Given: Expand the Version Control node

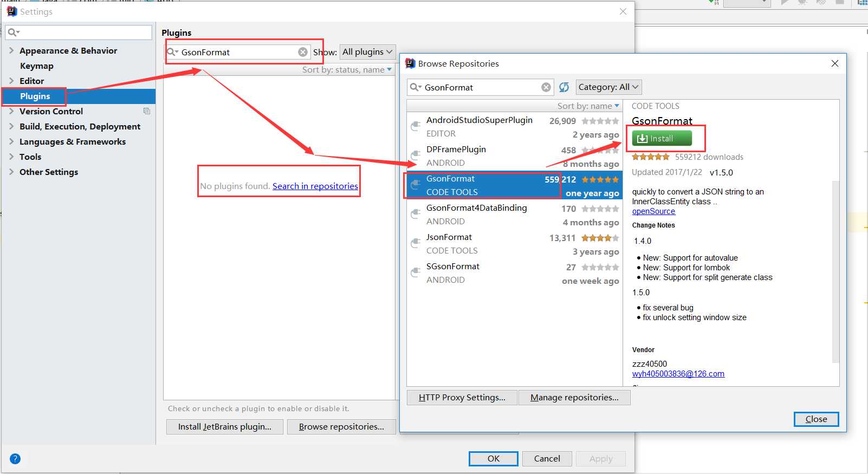Looking at the screenshot, I should pos(11,111).
